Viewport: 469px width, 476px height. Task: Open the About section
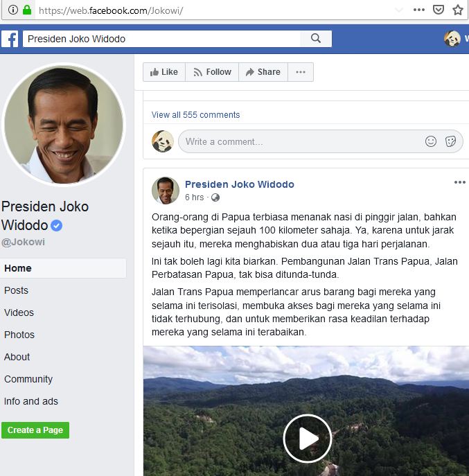tap(17, 357)
